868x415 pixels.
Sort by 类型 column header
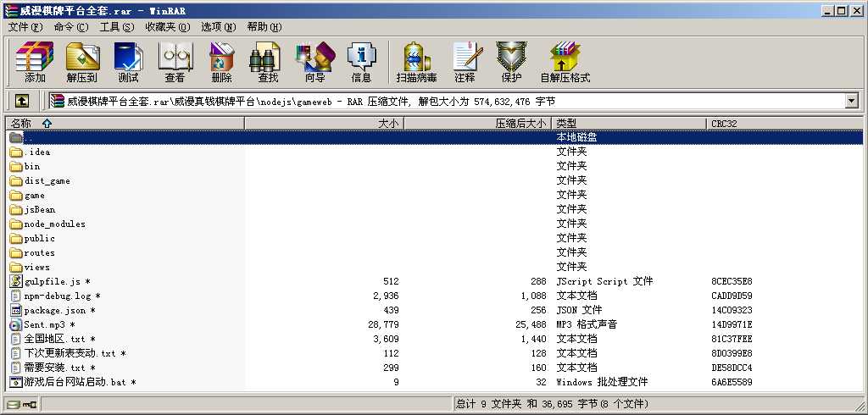[630, 124]
